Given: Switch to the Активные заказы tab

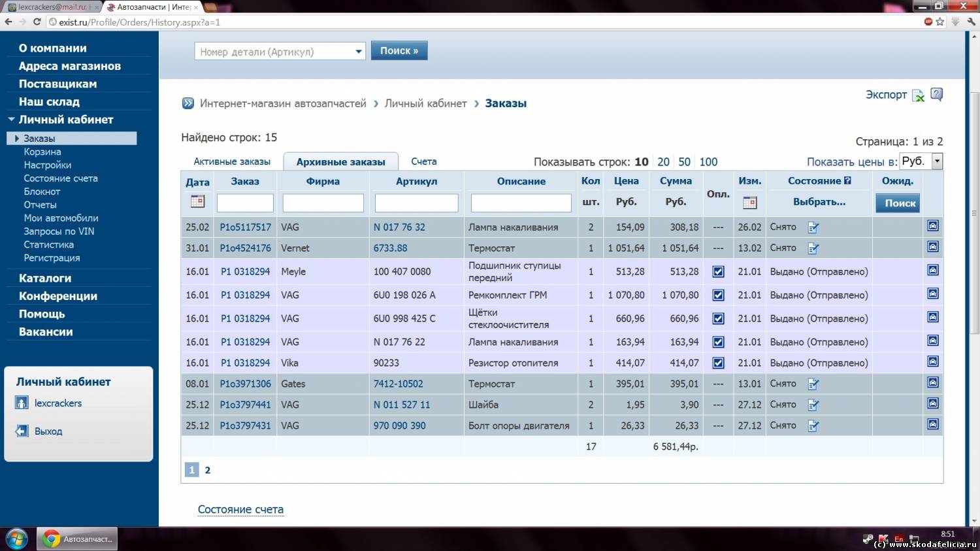Looking at the screenshot, I should (231, 161).
